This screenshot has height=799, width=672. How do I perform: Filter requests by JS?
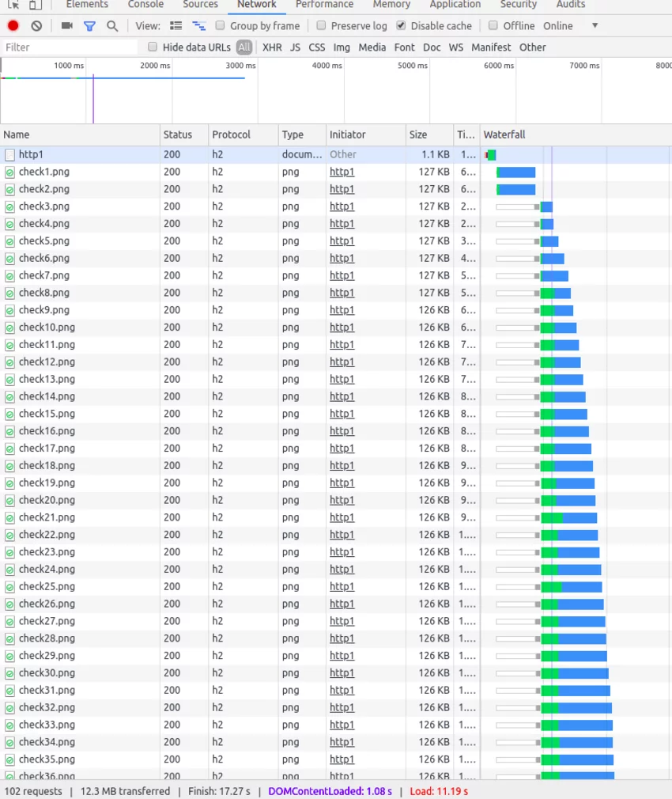click(x=295, y=47)
